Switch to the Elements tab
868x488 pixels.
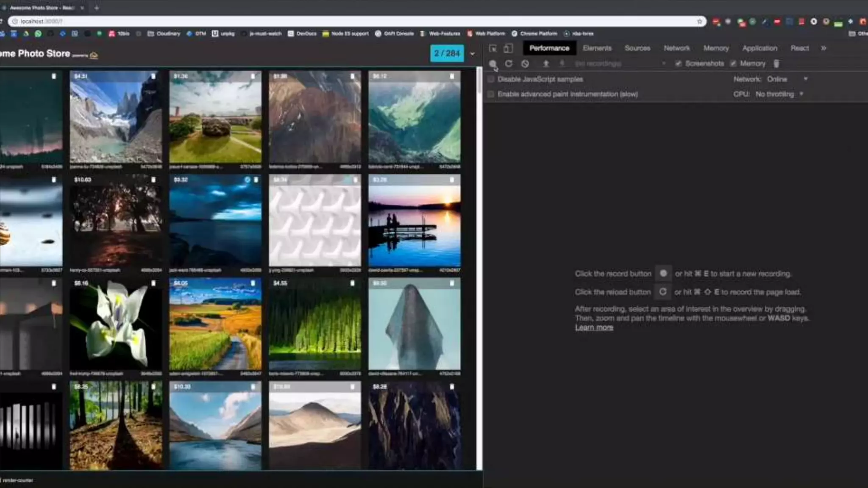(x=597, y=48)
